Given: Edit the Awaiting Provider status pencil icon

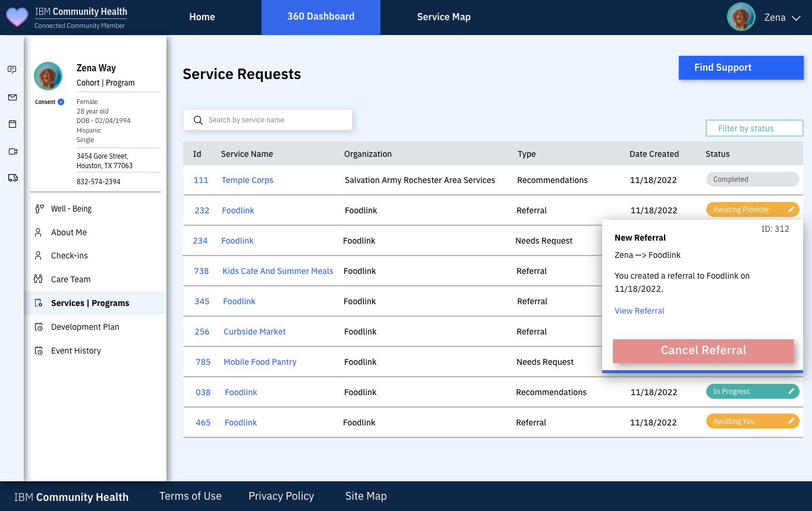Looking at the screenshot, I should click(x=791, y=209).
